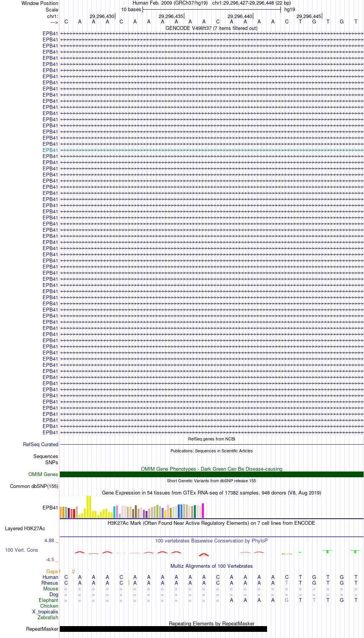The height and width of the screenshot is (638, 364).
Task: Open GENCODE V49lift37 track title
Action: [x=212, y=28]
